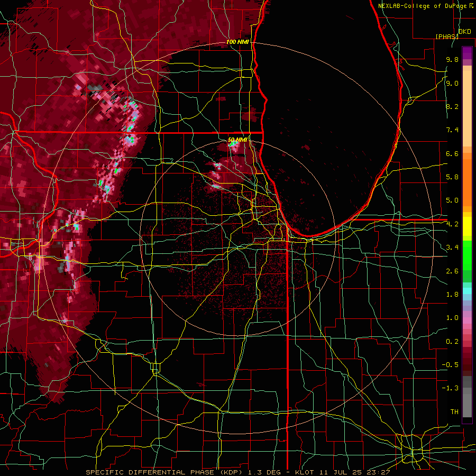This screenshot has width=476, height=476.
Task: Click the TH threshold label
Action: tap(454, 412)
